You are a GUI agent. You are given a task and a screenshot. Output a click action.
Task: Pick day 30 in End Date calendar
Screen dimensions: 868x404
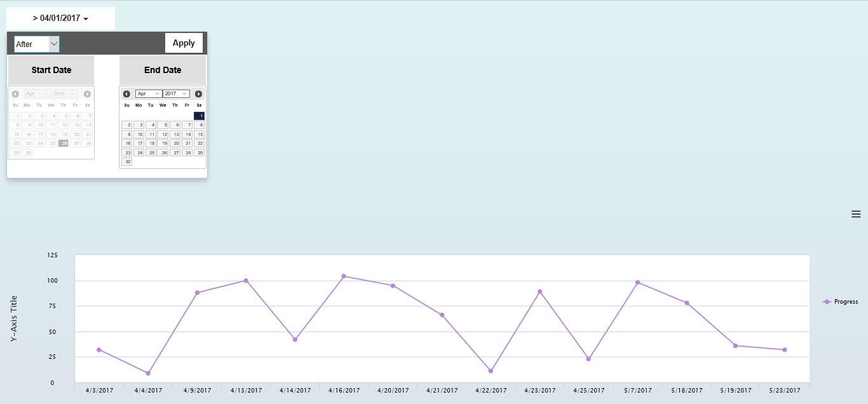(x=126, y=162)
